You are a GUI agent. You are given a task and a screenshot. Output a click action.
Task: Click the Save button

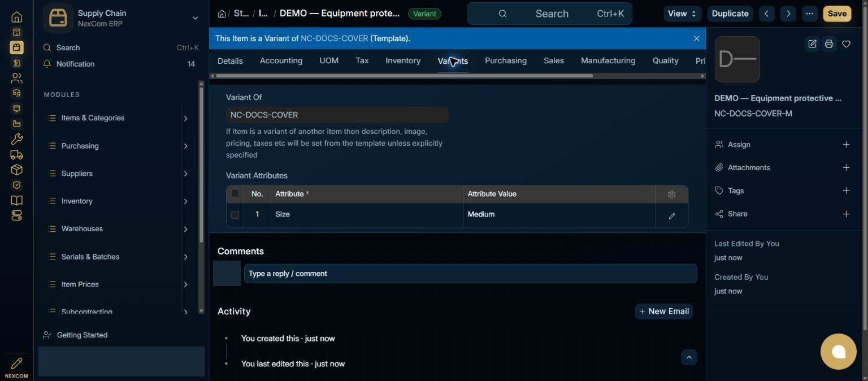837,14
